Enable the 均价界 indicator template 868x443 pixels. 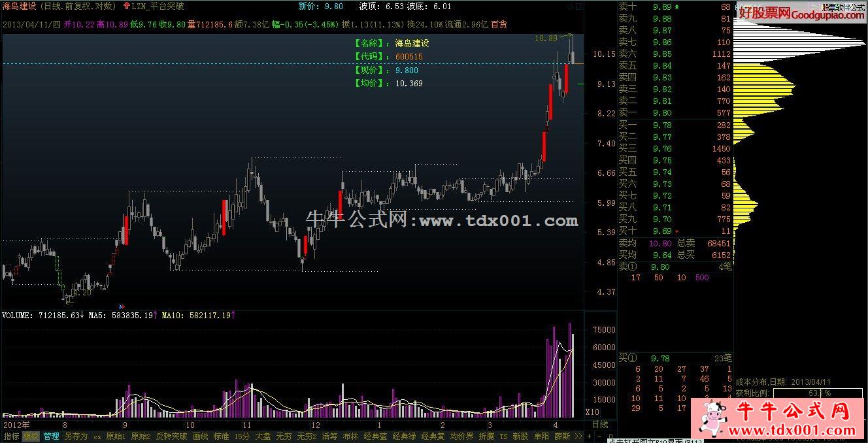pyautogui.click(x=461, y=436)
